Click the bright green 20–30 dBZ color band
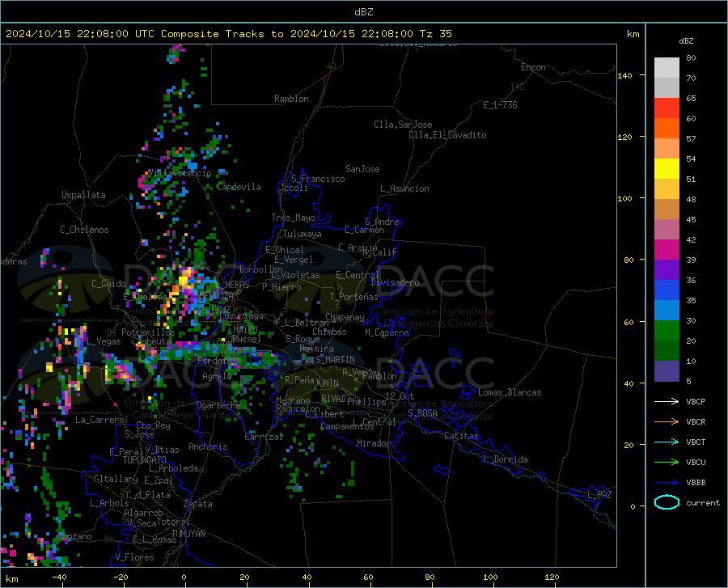The image size is (728, 588). (667, 331)
